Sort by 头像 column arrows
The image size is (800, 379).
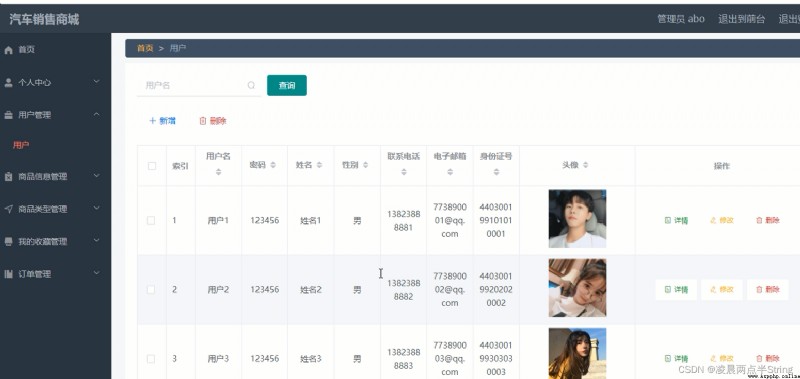(x=586, y=165)
